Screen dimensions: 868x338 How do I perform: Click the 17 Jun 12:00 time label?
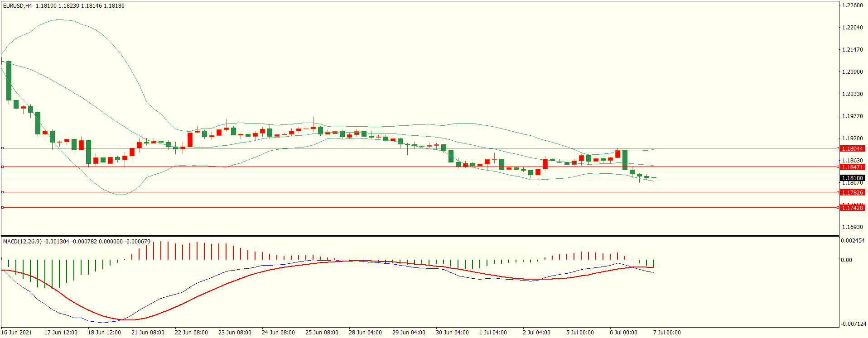(x=61, y=333)
